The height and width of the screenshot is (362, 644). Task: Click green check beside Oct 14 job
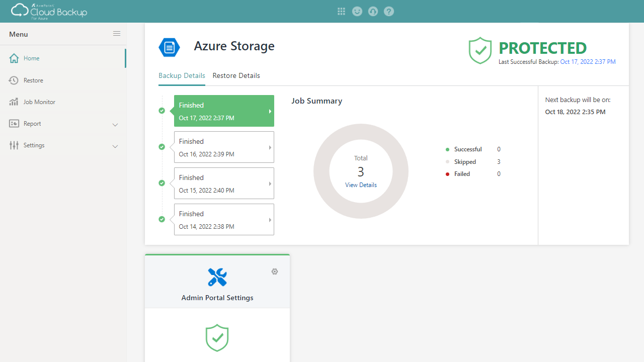click(x=162, y=219)
